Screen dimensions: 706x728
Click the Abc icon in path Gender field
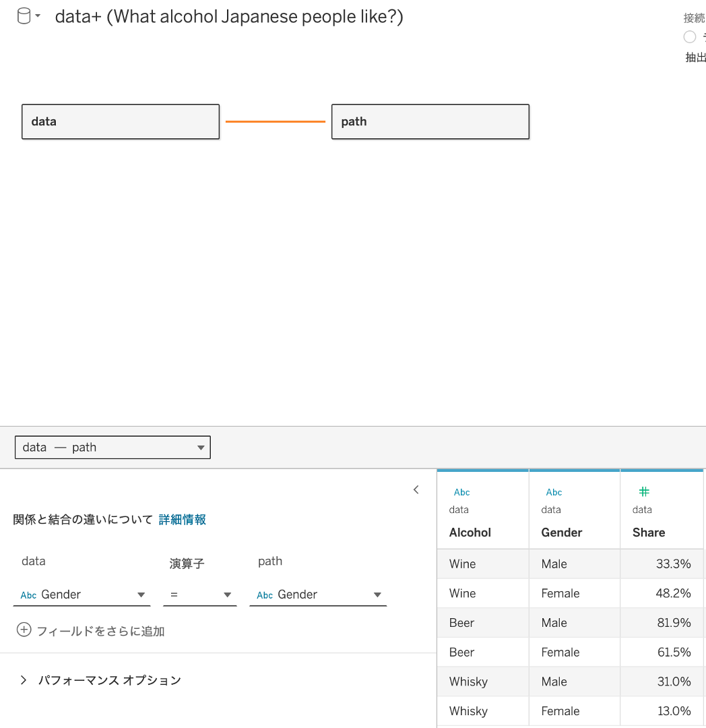click(x=265, y=595)
